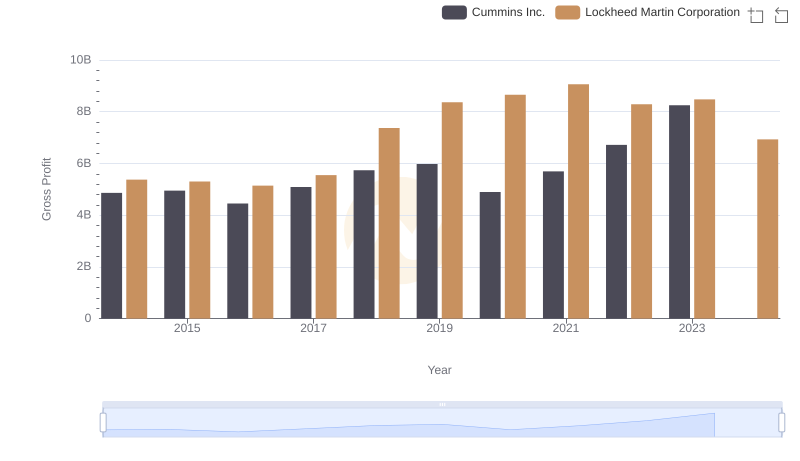Screen dimensions: 800x461
Task: Click the zoom reset icon
Action: click(781, 15)
